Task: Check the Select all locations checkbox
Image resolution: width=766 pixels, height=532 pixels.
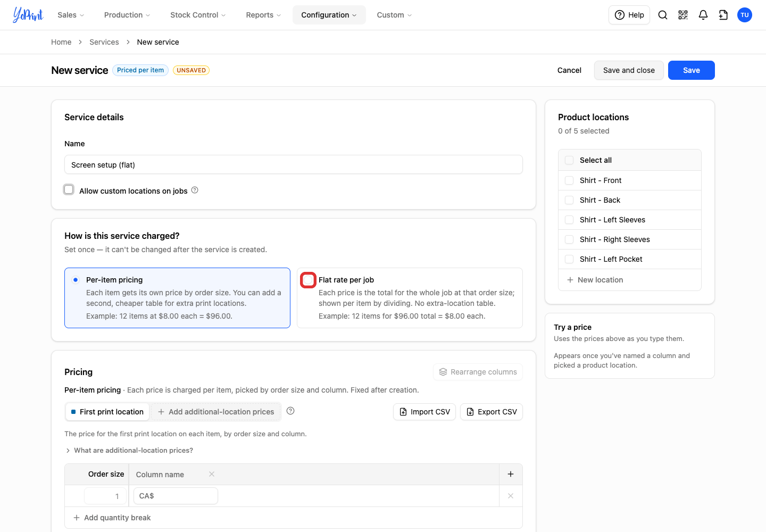Action: [569, 160]
